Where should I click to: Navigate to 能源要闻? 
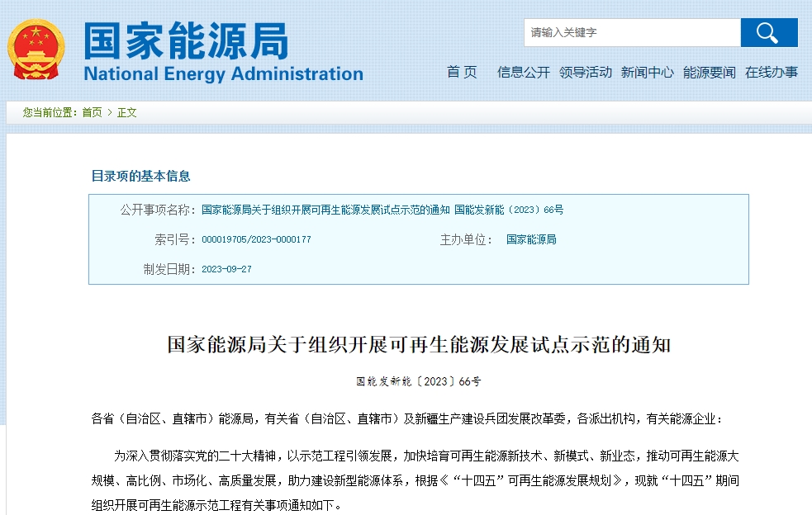point(709,73)
